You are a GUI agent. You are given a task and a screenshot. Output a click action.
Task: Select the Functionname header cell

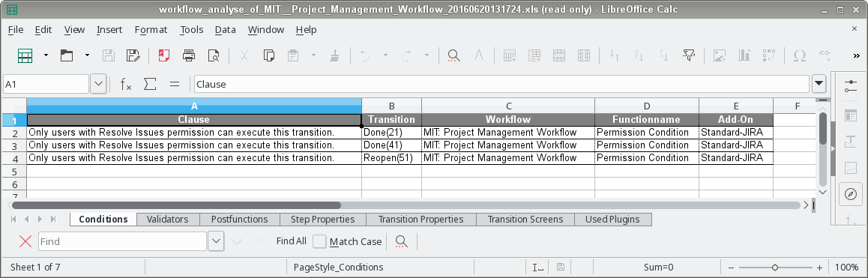click(x=647, y=119)
